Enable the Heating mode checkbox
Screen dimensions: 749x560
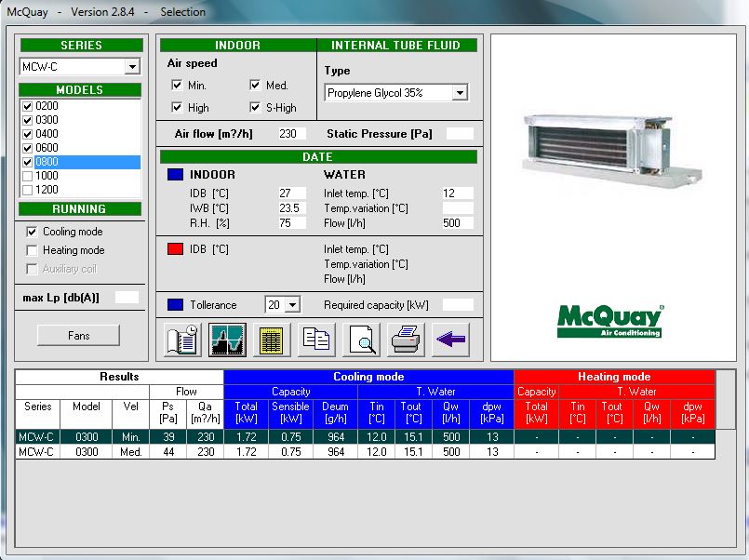(x=33, y=250)
